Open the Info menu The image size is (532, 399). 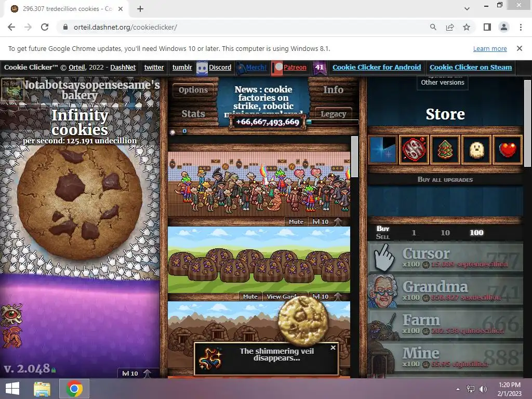[x=333, y=90]
